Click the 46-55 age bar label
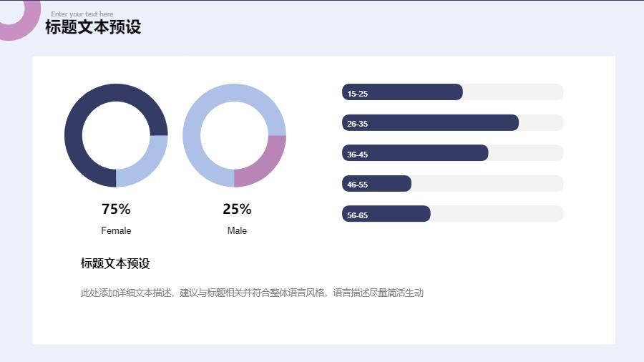 (x=357, y=185)
